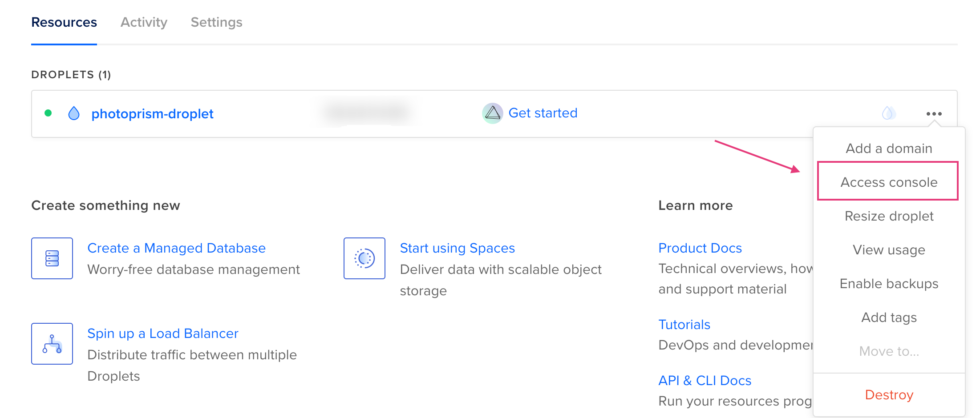Switch to the Activity tab

point(143,22)
